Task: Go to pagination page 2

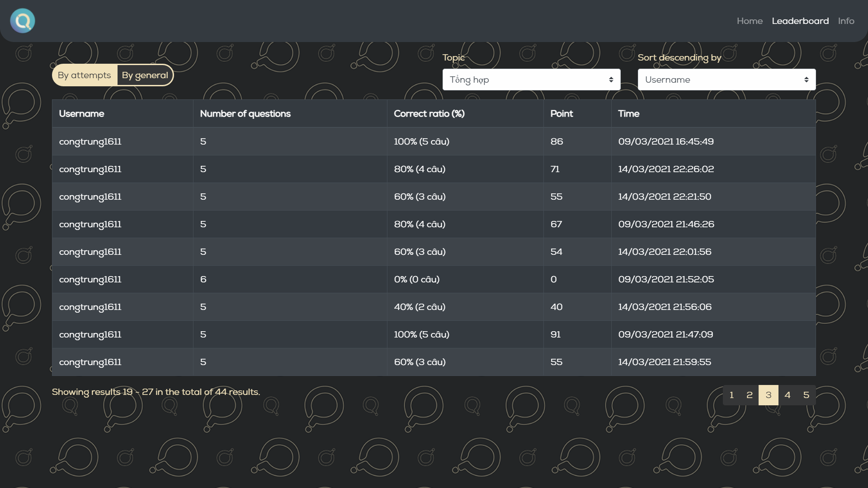Action: tap(750, 395)
